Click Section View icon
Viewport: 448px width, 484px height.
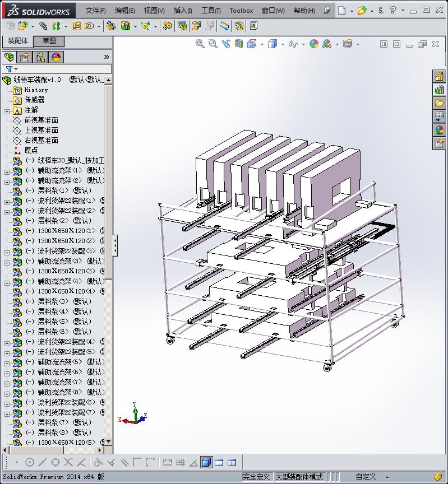239,44
